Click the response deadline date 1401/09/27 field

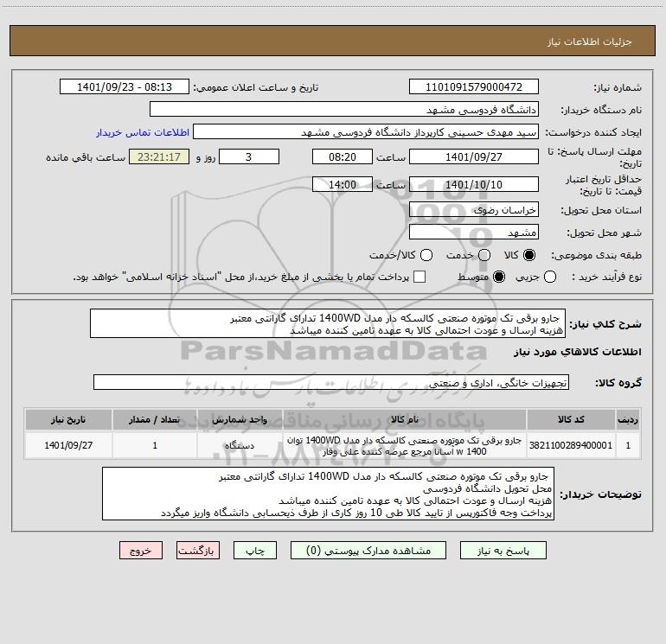[474, 156]
